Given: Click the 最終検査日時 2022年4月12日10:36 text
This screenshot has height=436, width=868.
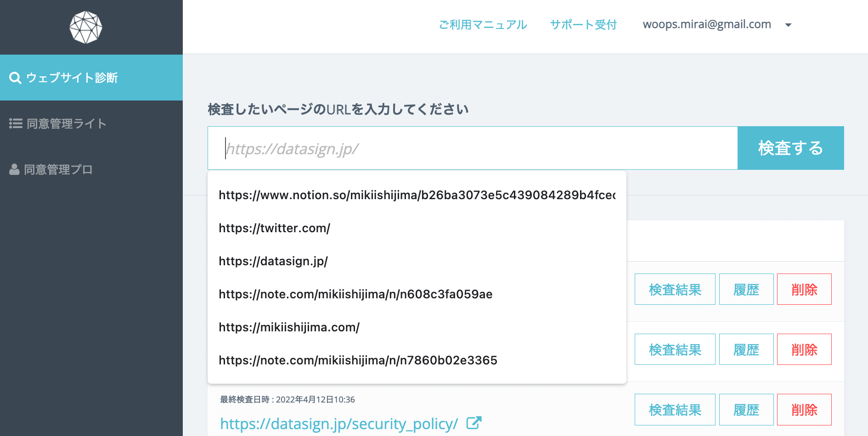Looking at the screenshot, I should pyautogui.click(x=287, y=399).
